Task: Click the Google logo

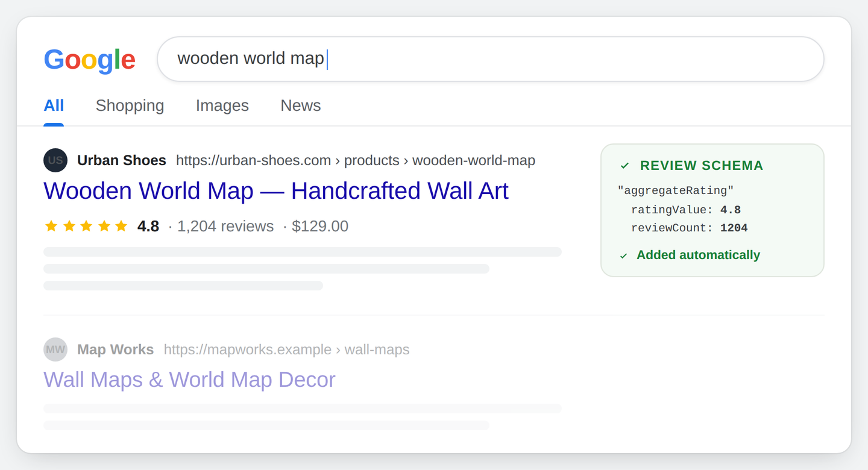Action: click(x=89, y=60)
